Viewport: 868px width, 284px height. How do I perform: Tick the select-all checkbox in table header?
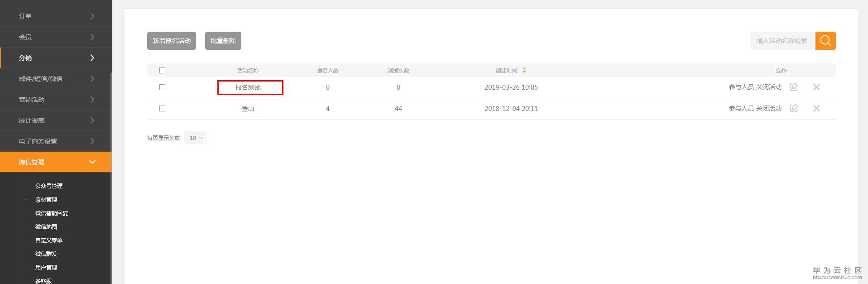click(162, 70)
